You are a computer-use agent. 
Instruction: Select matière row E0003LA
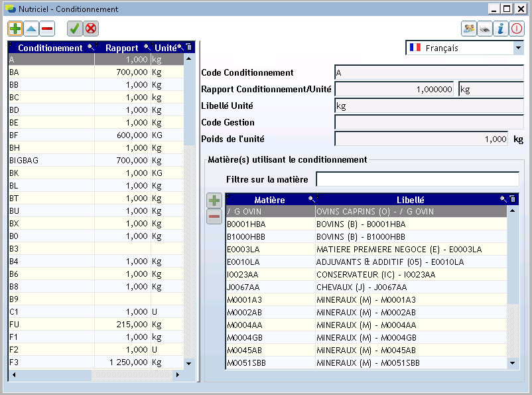click(x=366, y=250)
